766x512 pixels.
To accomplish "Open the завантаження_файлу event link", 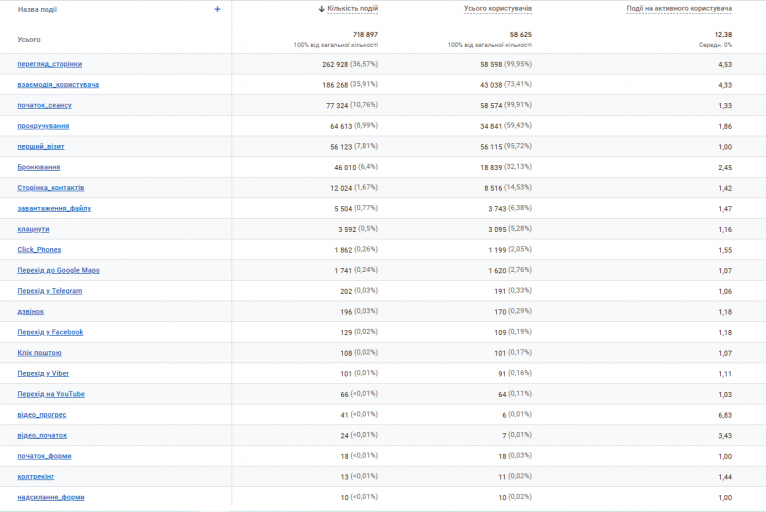I will pos(54,208).
